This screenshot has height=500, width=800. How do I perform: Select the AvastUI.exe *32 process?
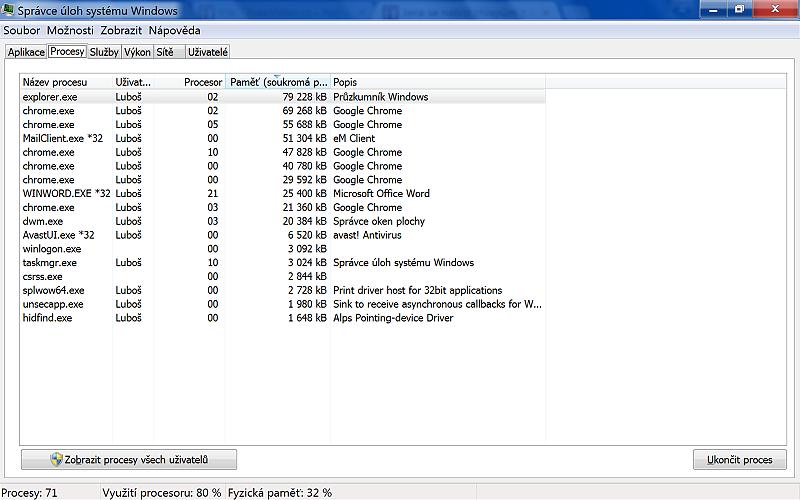click(283, 235)
